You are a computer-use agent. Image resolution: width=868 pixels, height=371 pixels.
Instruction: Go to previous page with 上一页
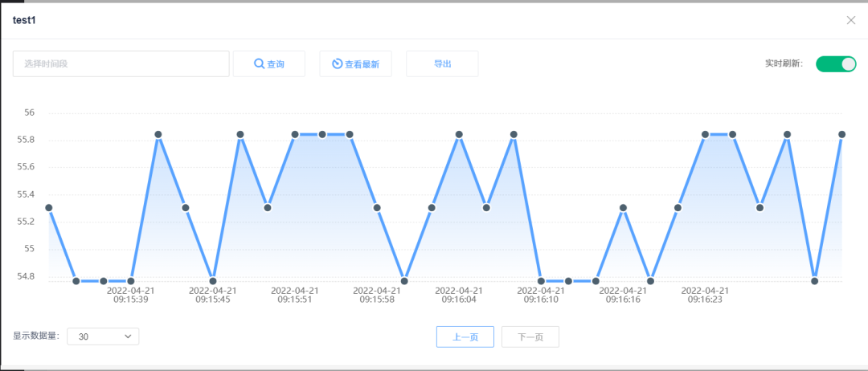coord(465,336)
